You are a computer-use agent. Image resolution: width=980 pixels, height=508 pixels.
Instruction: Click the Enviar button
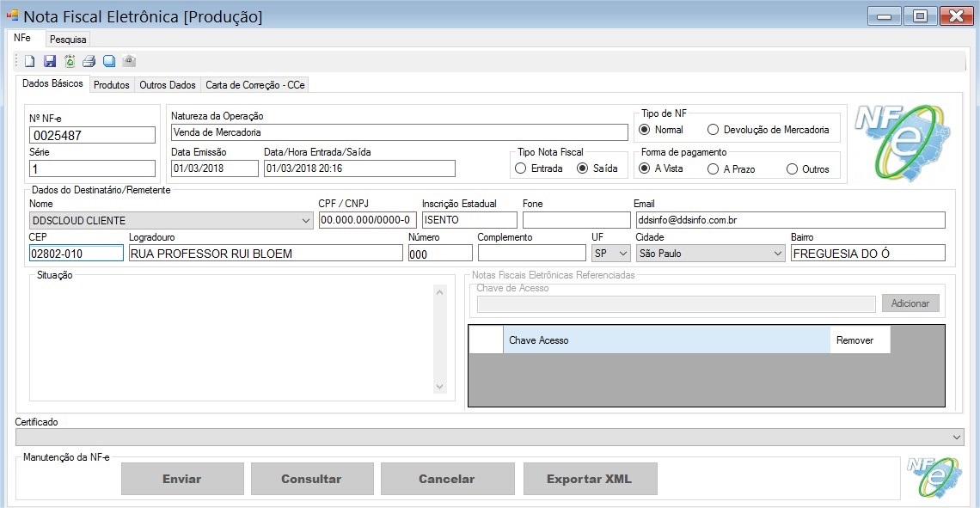[x=182, y=480]
